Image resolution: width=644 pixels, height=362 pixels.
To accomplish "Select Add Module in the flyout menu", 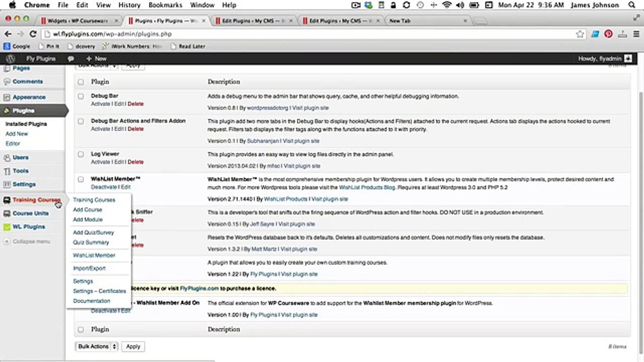I will tap(88, 220).
